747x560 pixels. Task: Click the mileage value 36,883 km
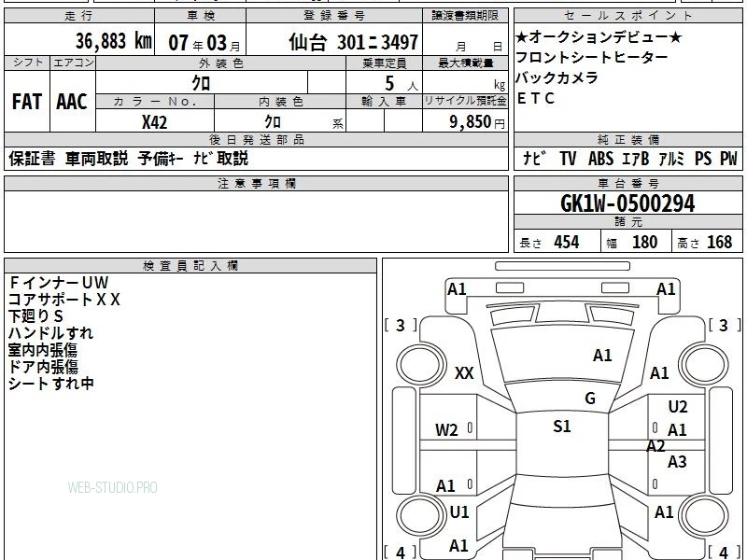point(113,41)
